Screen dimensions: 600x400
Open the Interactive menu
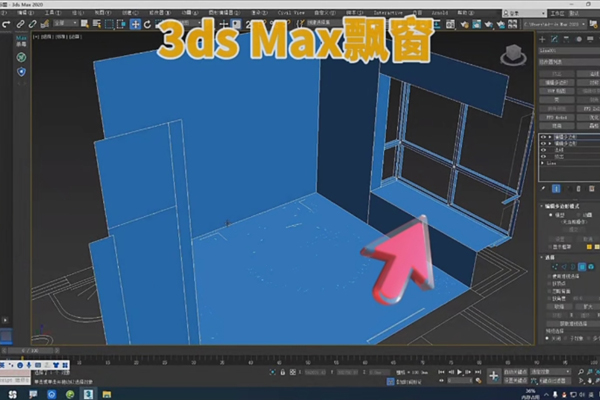(388, 13)
